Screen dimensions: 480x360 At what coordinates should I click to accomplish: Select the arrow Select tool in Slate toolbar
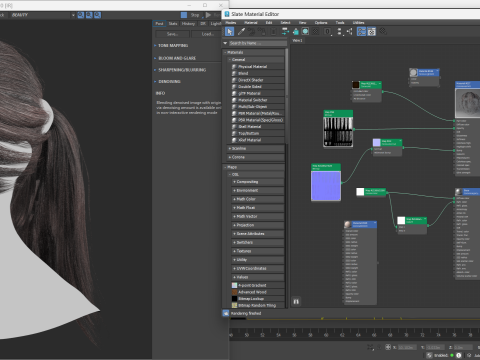(x=229, y=32)
